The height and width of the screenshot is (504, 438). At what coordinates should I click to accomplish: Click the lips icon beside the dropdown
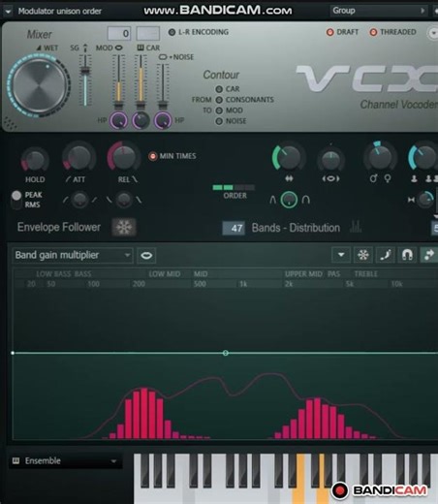tap(146, 256)
